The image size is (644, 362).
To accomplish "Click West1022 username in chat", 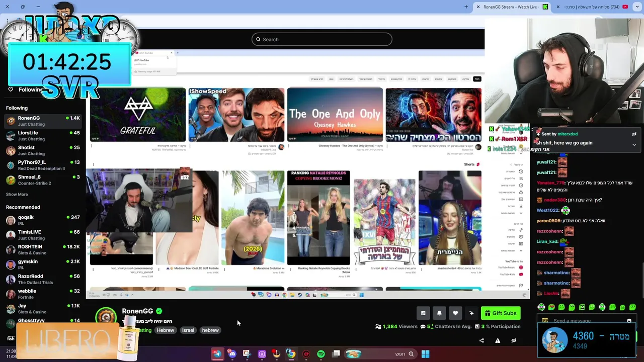I will [x=548, y=210].
